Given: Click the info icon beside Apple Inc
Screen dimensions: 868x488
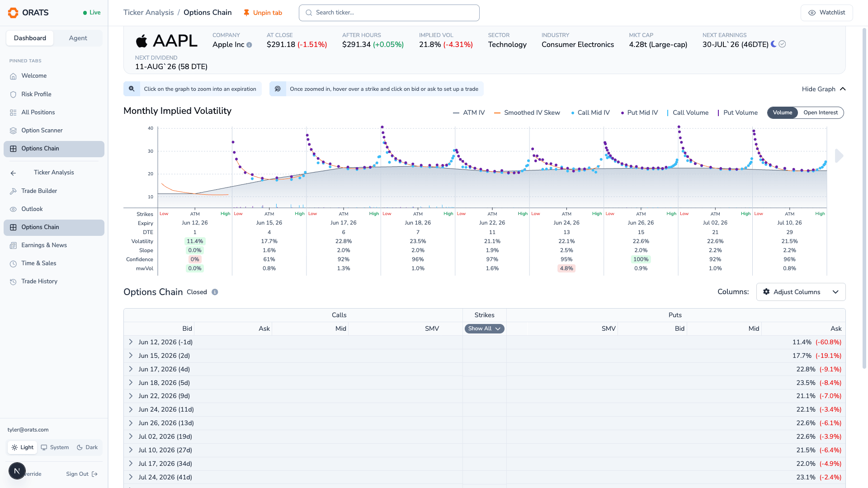Looking at the screenshot, I should pyautogui.click(x=249, y=45).
